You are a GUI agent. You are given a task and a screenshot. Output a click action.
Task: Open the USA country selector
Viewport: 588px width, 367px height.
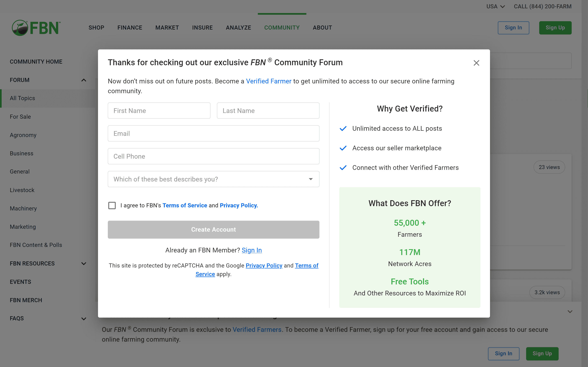click(x=496, y=7)
